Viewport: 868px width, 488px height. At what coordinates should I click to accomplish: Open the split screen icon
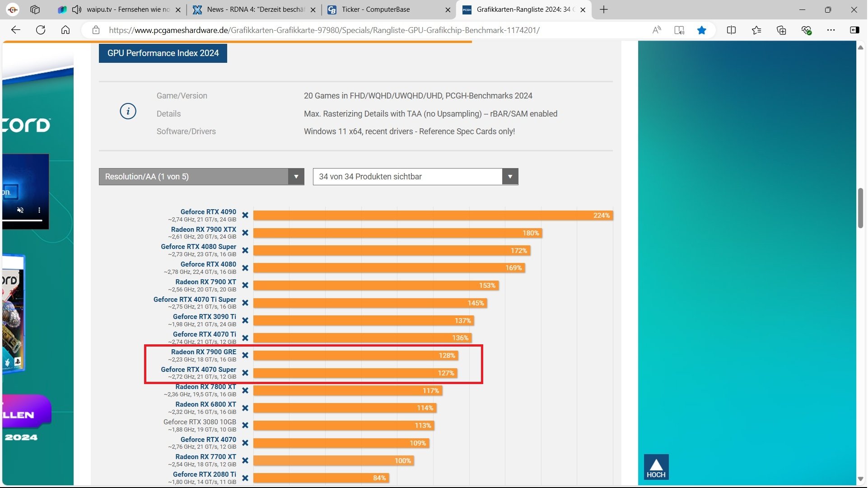pyautogui.click(x=731, y=30)
